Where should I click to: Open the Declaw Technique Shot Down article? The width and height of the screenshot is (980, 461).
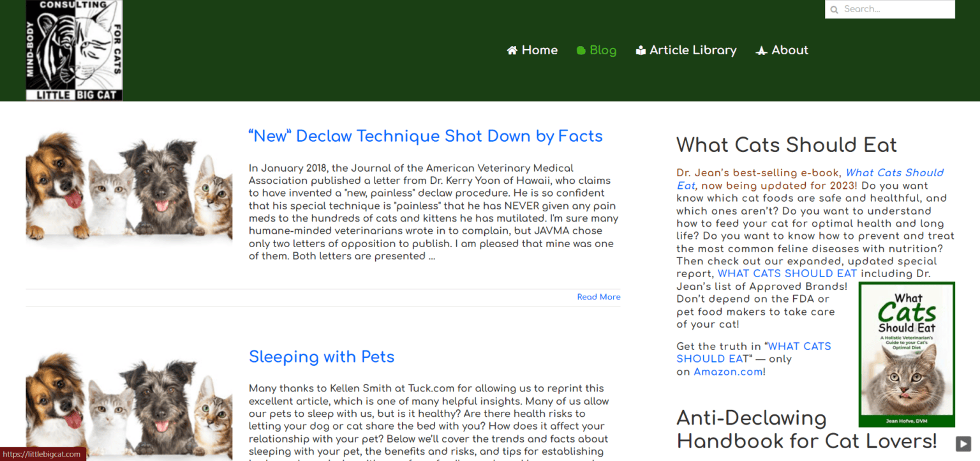pos(426,136)
